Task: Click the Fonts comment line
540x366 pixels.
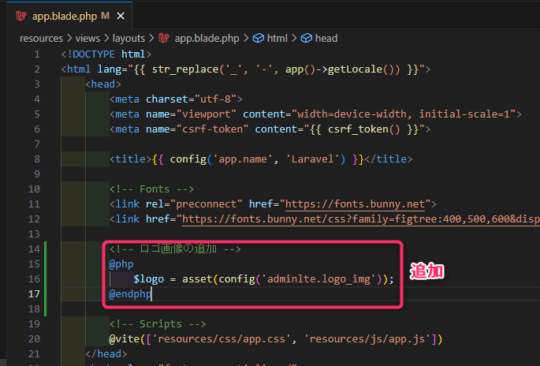Action: tap(152, 189)
